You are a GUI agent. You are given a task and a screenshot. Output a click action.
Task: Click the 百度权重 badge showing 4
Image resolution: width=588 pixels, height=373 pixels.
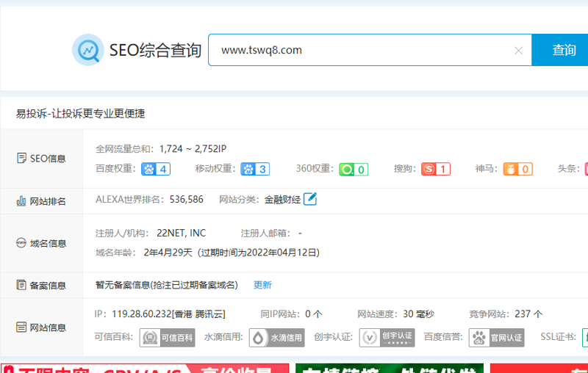156,169
